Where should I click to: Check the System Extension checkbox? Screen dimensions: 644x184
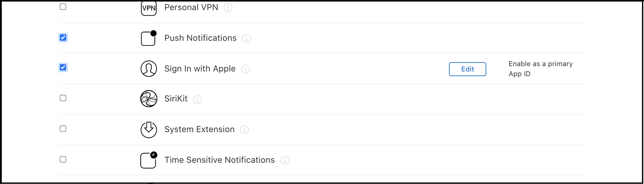(x=63, y=129)
